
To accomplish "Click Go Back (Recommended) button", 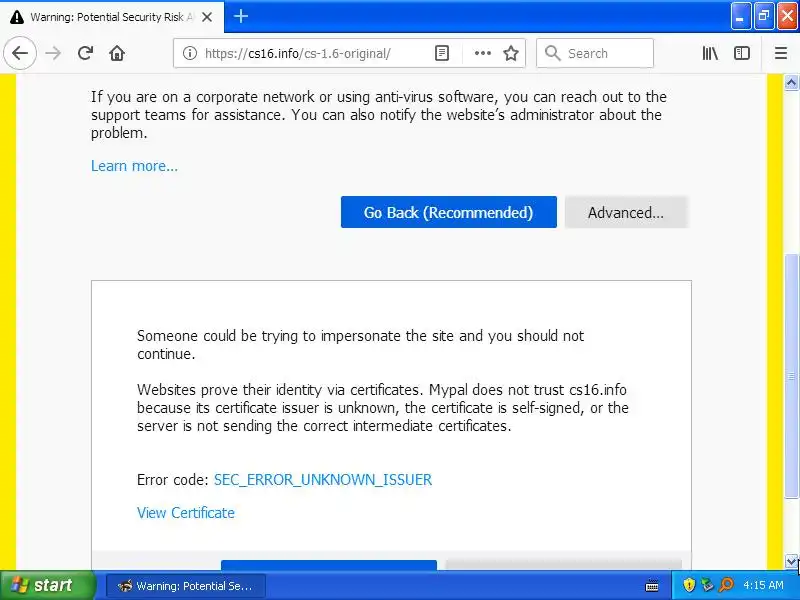I will [448, 212].
